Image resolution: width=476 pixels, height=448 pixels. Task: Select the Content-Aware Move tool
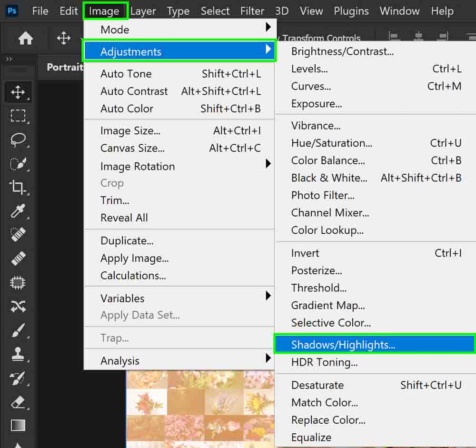pos(18,306)
